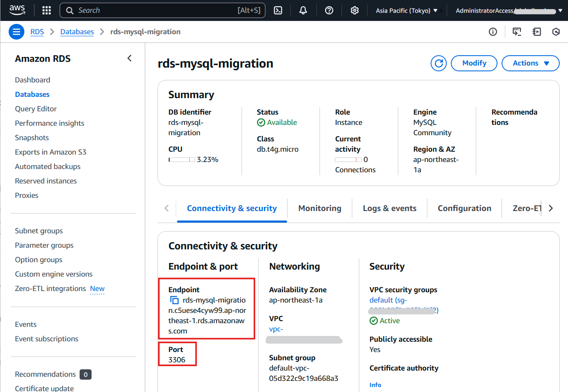Toggle the hamburger navigation menu
The height and width of the screenshot is (392, 568).
tap(16, 32)
